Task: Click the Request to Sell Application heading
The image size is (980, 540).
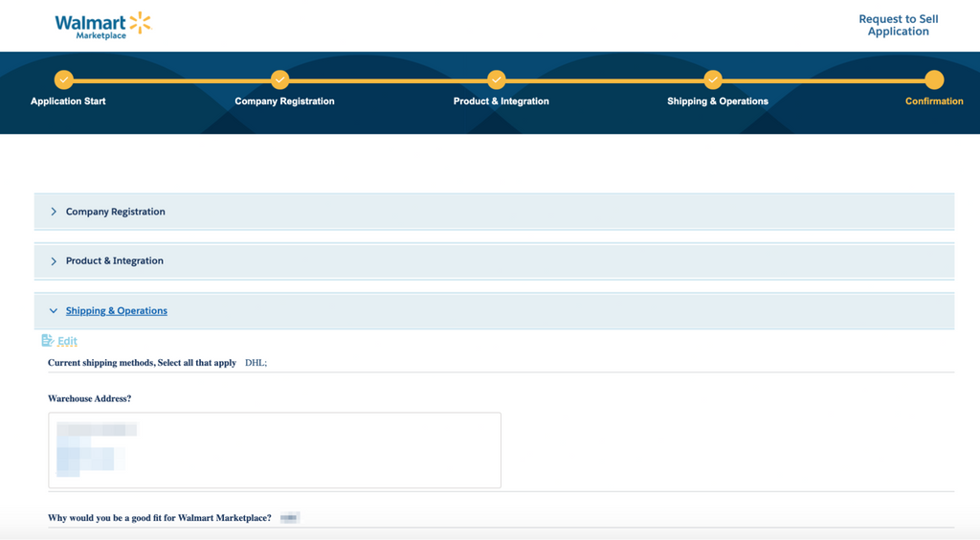Action: [x=898, y=26]
